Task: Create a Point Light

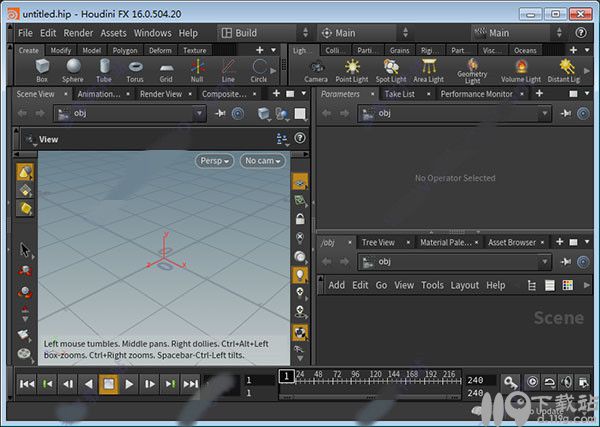Action: (x=352, y=72)
